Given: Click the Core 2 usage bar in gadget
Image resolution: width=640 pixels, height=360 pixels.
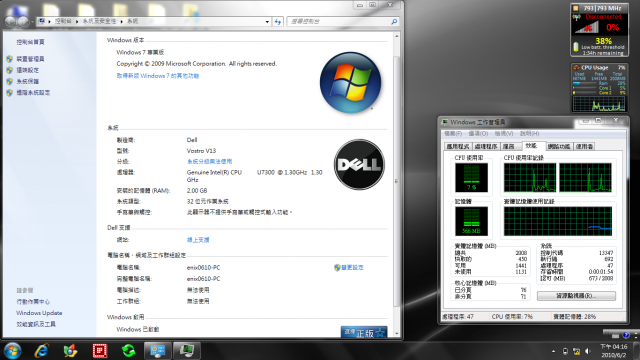Looking at the screenshot, I should (x=585, y=93).
